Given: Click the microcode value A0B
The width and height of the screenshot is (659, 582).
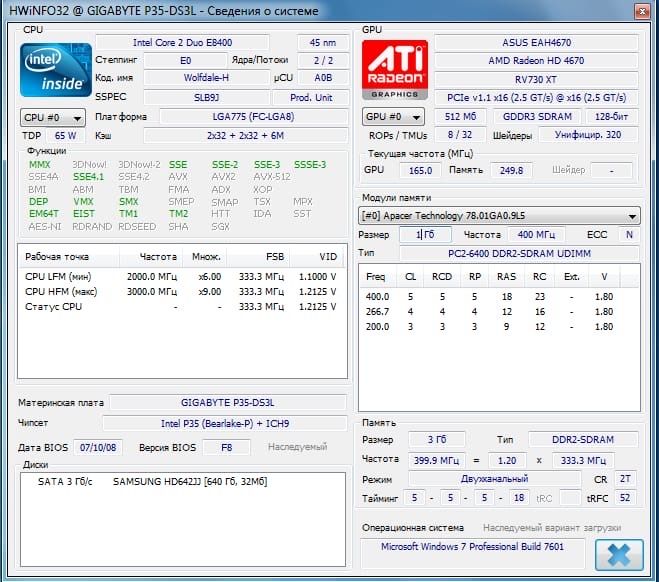Looking at the screenshot, I should pyautogui.click(x=323, y=78).
